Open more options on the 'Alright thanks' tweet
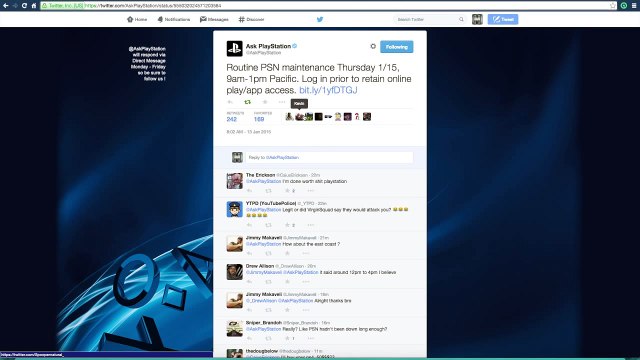The height and width of the screenshot is (360, 640). (x=306, y=310)
